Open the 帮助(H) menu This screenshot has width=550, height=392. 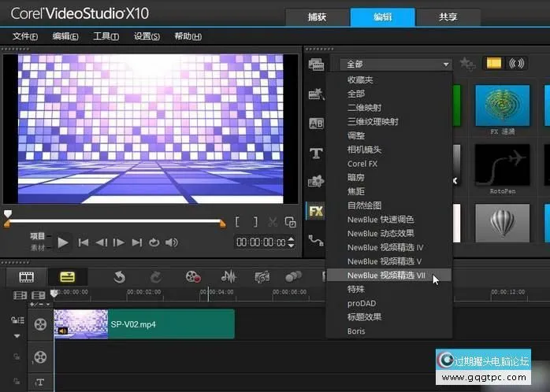pos(188,36)
